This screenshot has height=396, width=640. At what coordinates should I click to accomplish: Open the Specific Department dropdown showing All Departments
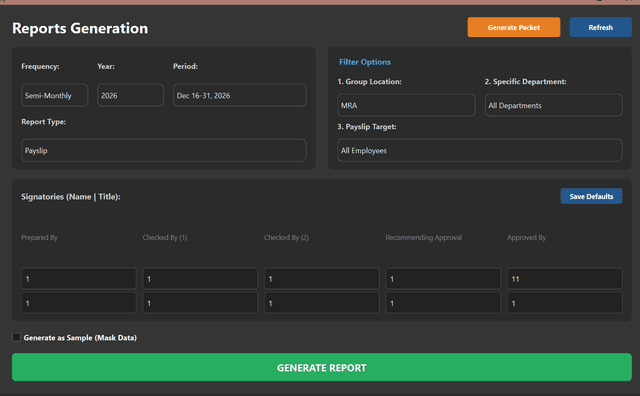click(x=553, y=105)
